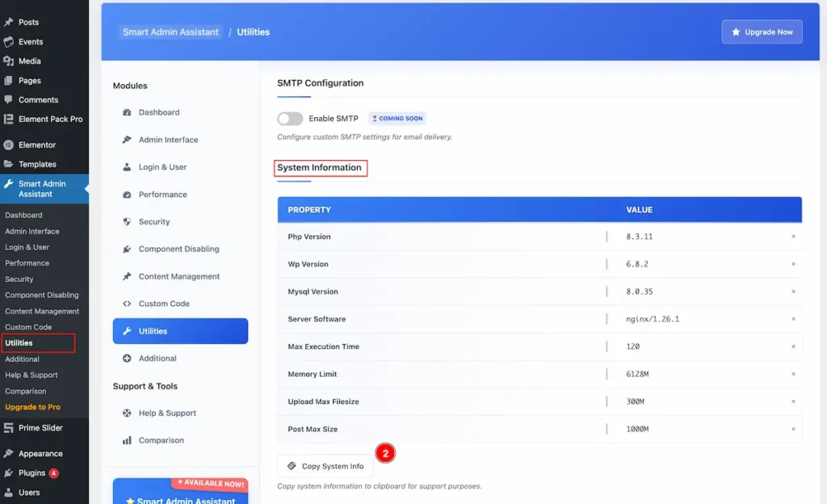Image resolution: width=827 pixels, height=504 pixels.
Task: Click the Dashboard gauge icon in Modules
Action: point(127,112)
